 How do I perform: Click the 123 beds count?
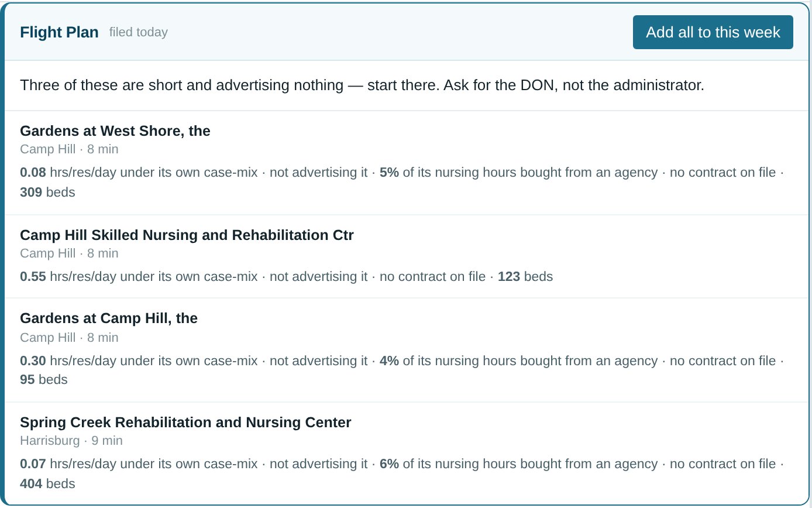[525, 277]
